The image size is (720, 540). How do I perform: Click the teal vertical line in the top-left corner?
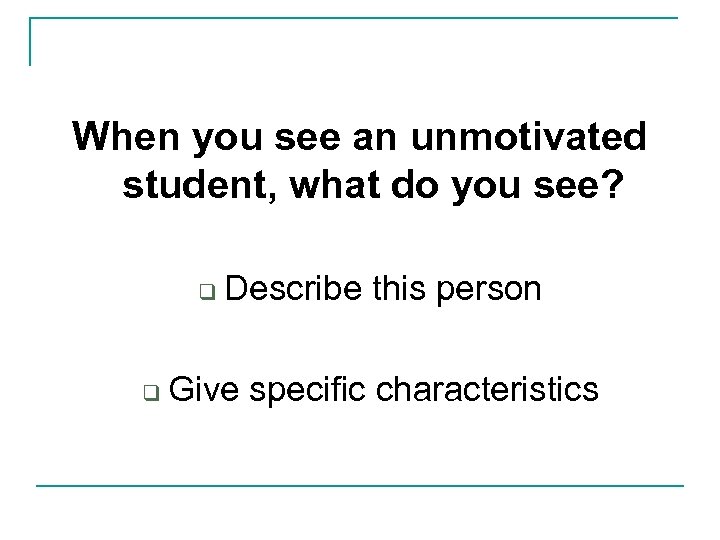click(x=31, y=42)
